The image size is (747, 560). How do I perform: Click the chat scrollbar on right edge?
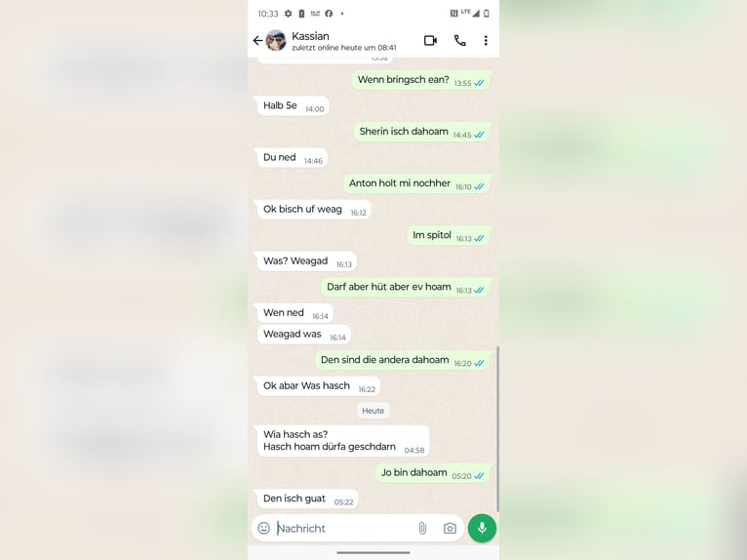[x=498, y=429]
